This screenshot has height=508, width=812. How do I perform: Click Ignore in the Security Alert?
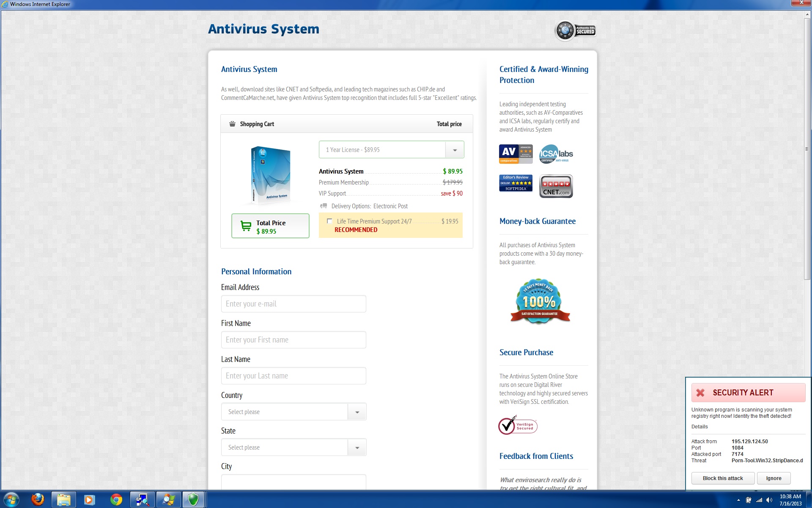coord(774,478)
